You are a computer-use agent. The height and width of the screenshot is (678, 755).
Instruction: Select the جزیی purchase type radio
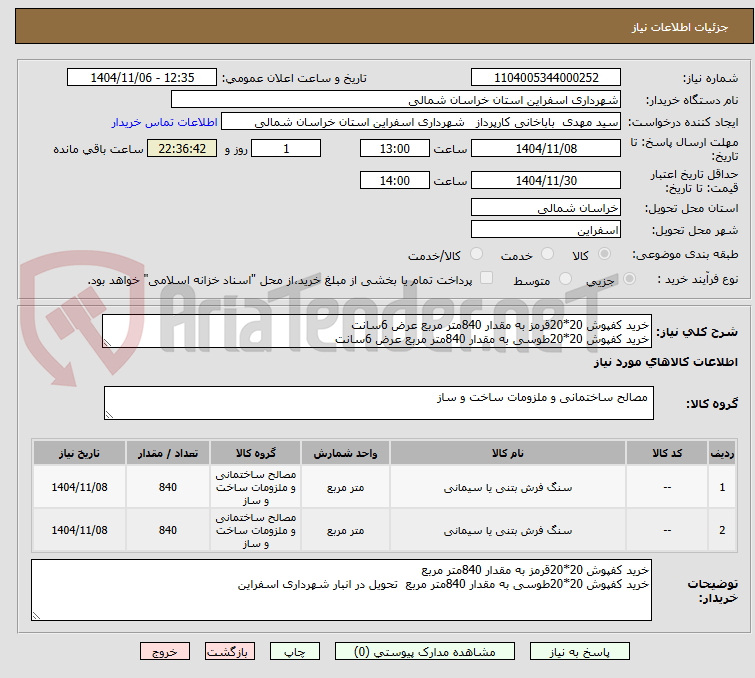(629, 279)
